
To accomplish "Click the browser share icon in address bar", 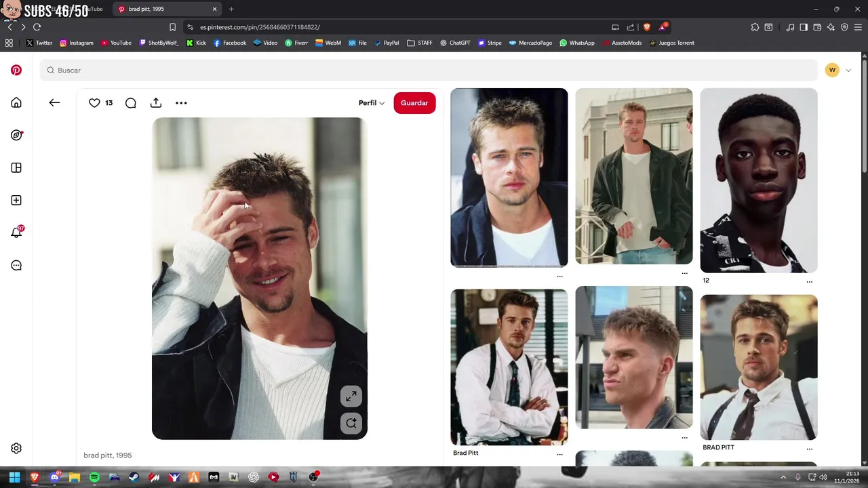I will click(631, 27).
